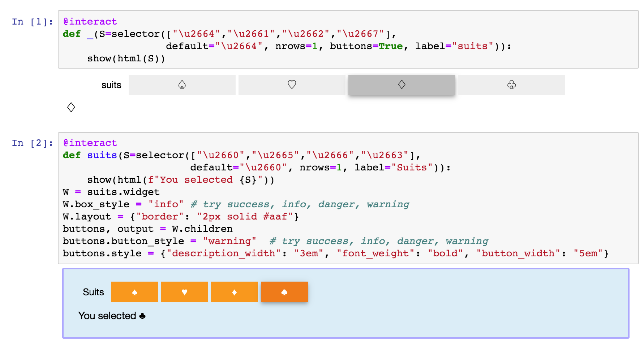The height and width of the screenshot is (343, 644).
Task: Click the capitalized 'Suits' label in blue box
Action: (93, 292)
